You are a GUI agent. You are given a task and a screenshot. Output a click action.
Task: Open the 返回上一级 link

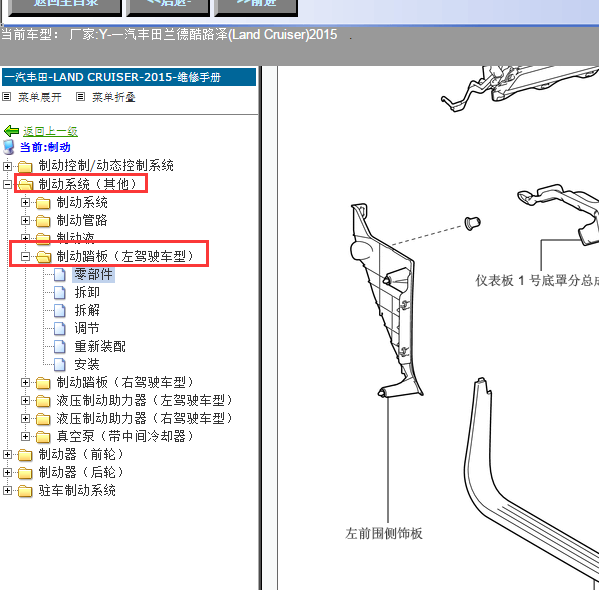click(x=50, y=131)
